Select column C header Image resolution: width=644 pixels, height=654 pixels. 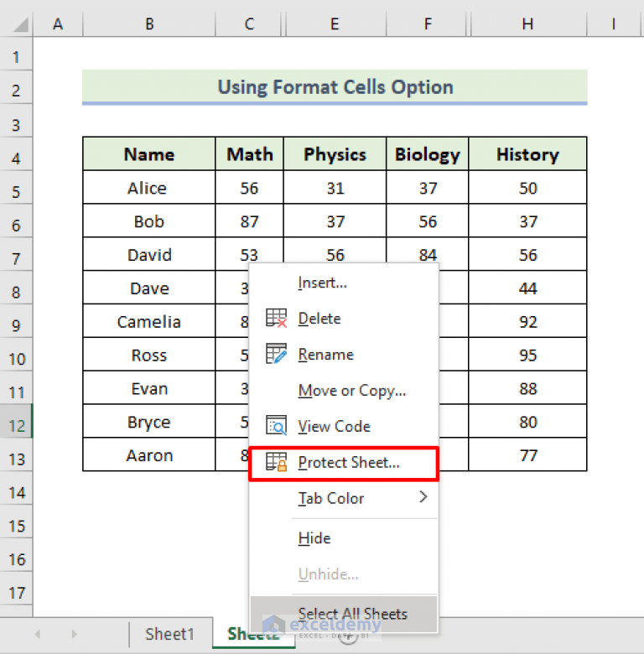click(x=249, y=24)
